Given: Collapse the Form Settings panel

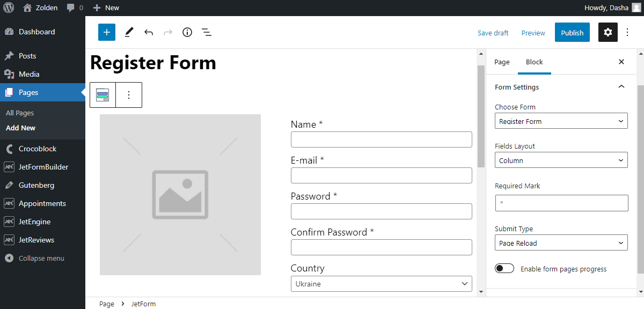Looking at the screenshot, I should pos(621,87).
